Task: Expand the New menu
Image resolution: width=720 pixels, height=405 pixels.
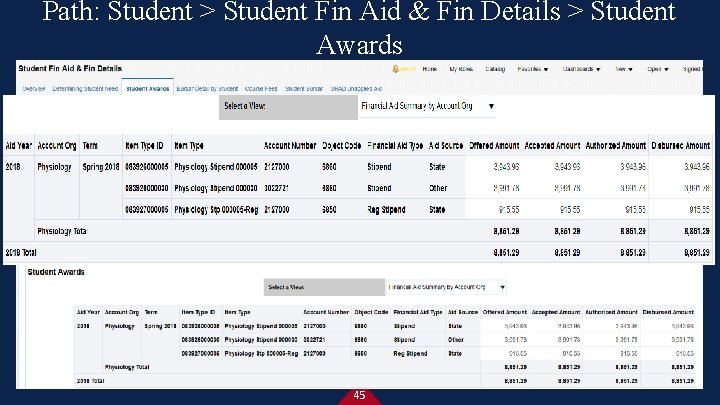Action: 624,69
